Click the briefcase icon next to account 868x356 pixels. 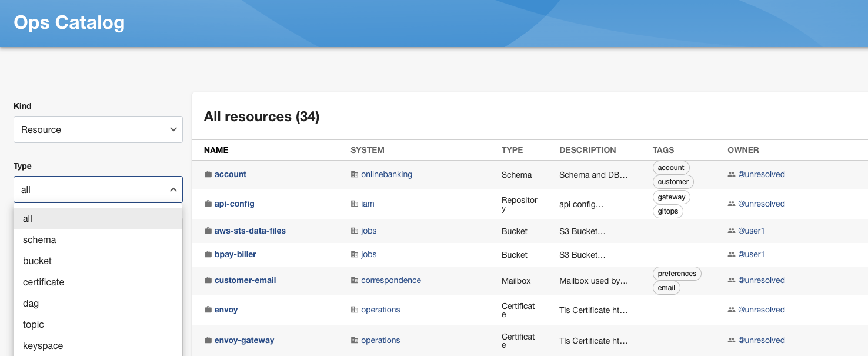coord(208,174)
